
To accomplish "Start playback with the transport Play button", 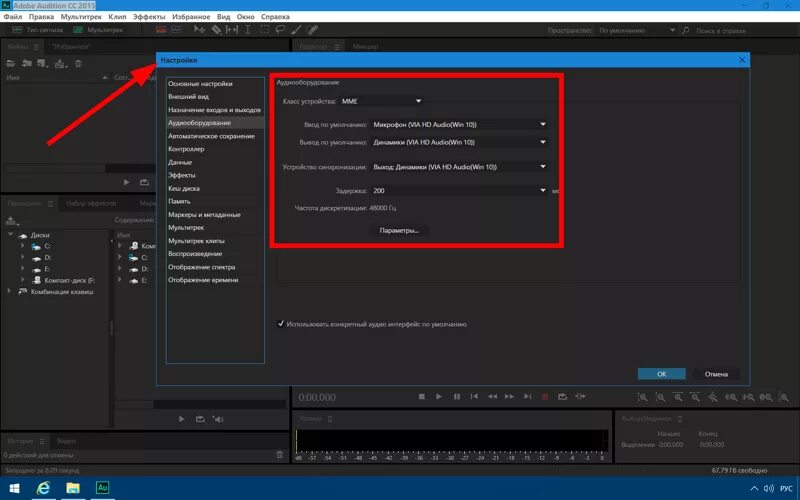I will pos(439,396).
